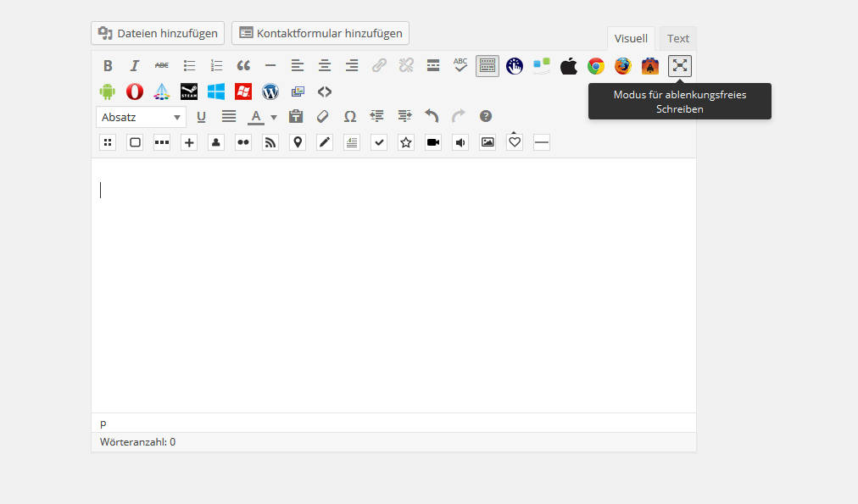Click the video camera shortcode icon
858x504 pixels.
433,142
